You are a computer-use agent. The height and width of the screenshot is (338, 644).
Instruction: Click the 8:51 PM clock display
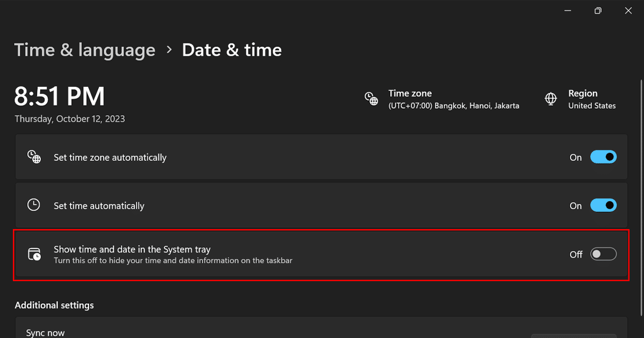pyautogui.click(x=60, y=97)
